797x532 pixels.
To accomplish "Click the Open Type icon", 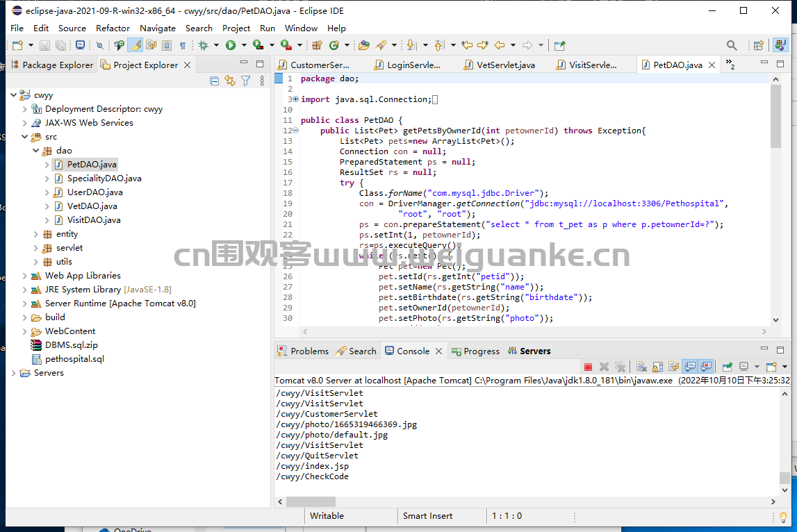I will [364, 45].
